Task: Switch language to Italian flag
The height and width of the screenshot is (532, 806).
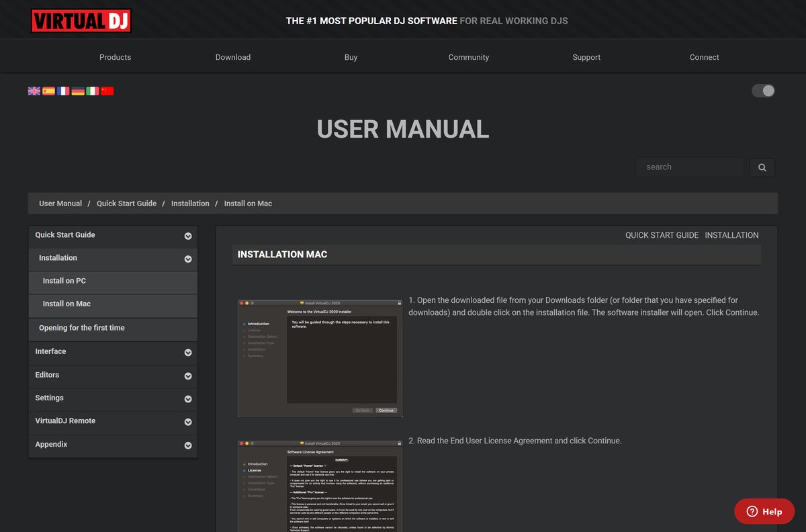Action: pos(93,91)
